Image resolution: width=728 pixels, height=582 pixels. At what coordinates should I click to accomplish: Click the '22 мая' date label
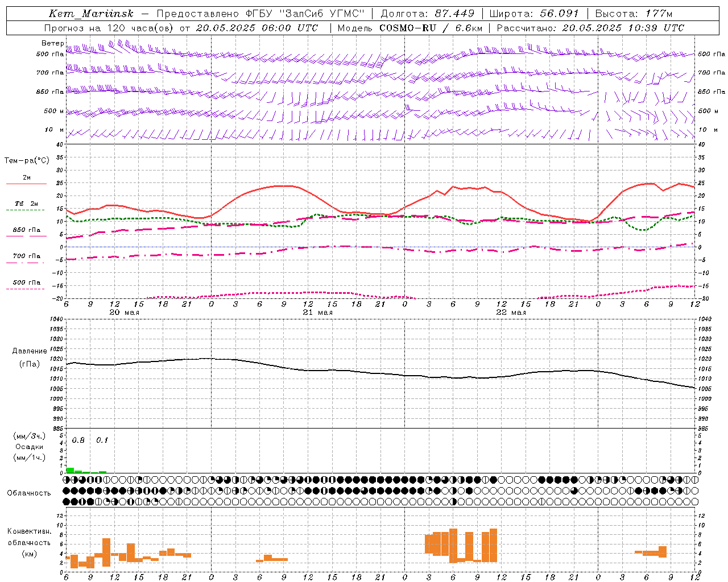(511, 313)
